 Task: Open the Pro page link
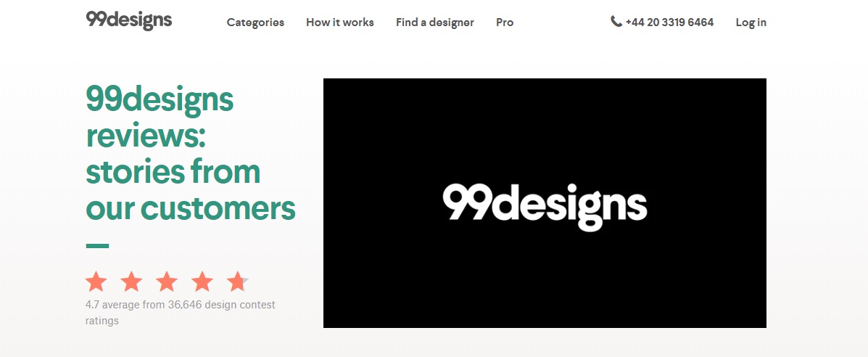pyautogui.click(x=505, y=22)
